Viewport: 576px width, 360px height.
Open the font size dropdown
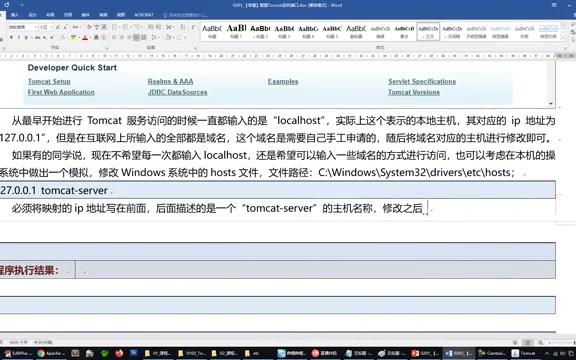pos(45,27)
